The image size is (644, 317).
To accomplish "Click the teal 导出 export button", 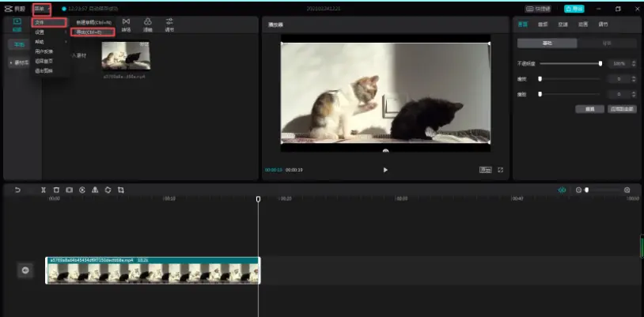I will [574, 9].
